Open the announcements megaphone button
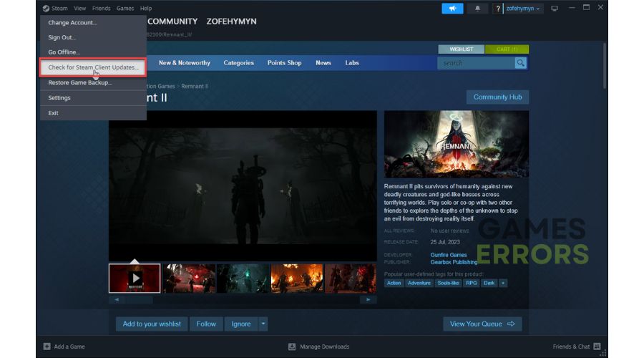The image size is (644, 358). 452,8
